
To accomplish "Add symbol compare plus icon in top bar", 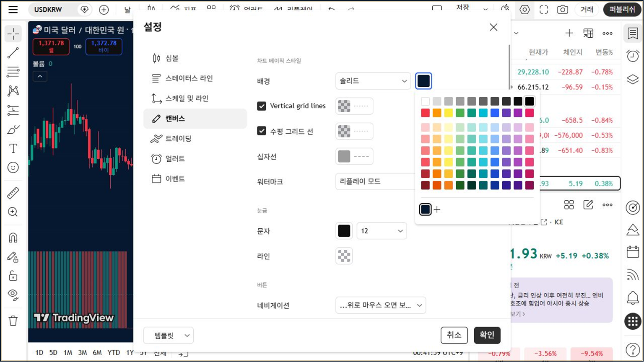I will pos(104,10).
